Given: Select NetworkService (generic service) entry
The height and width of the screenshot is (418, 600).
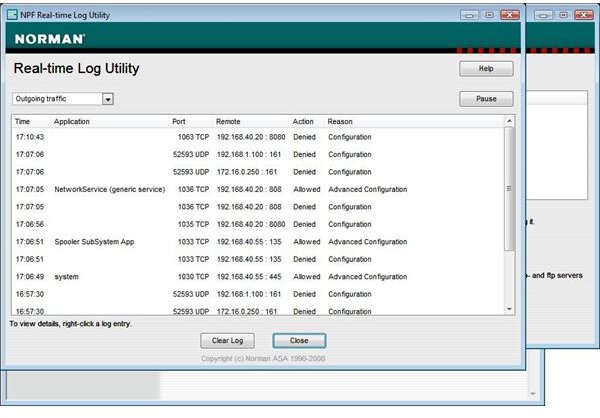Looking at the screenshot, I should [x=258, y=189].
